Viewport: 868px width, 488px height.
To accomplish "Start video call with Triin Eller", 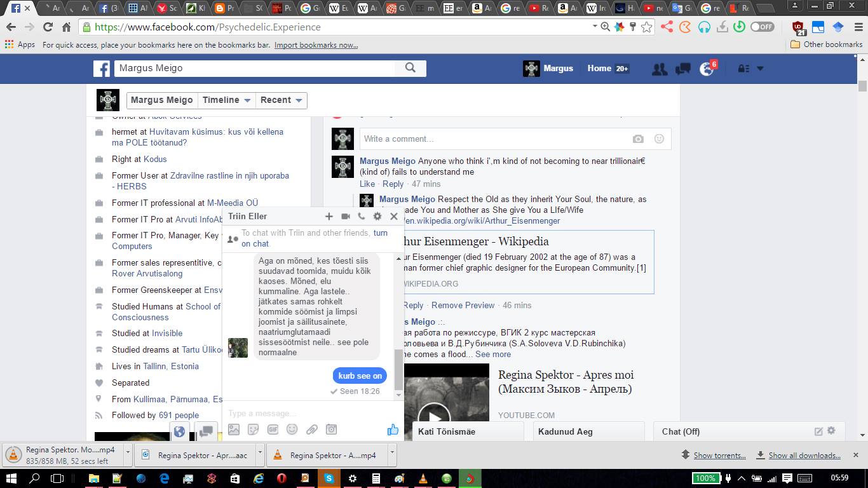I will (x=345, y=216).
